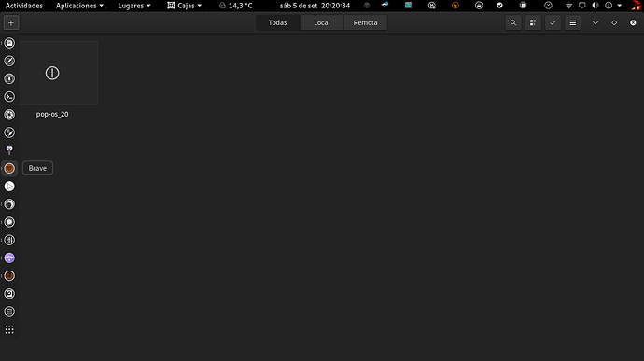
Task: Open the search magnifier in the header bar
Action: coord(513,23)
